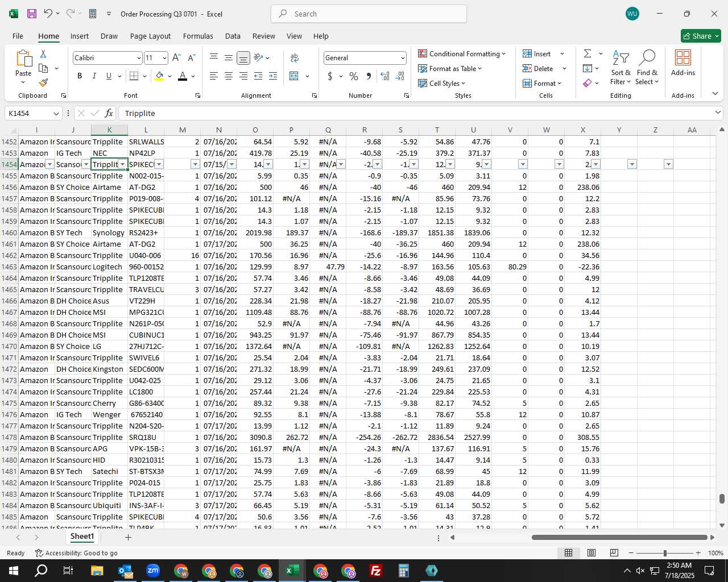Open the filter dropdown in column M
Image resolution: width=728 pixels, height=582 pixels.
click(x=195, y=164)
